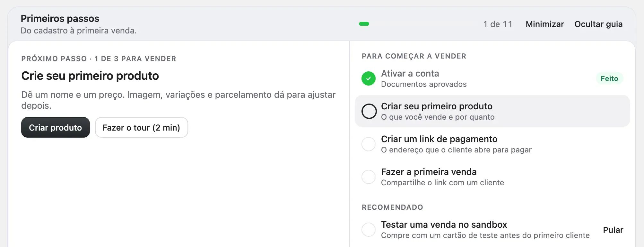644x247 pixels.
Task: Open the Testar uma venda no sandbox step
Action: click(x=492, y=230)
